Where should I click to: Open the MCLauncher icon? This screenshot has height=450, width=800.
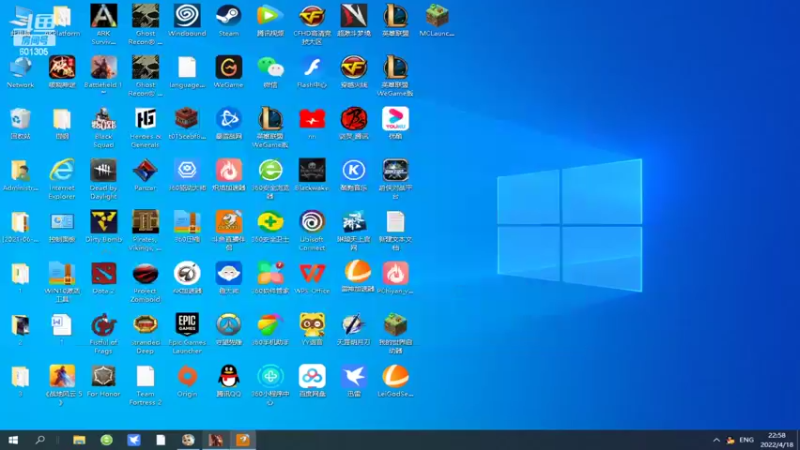pos(437,20)
